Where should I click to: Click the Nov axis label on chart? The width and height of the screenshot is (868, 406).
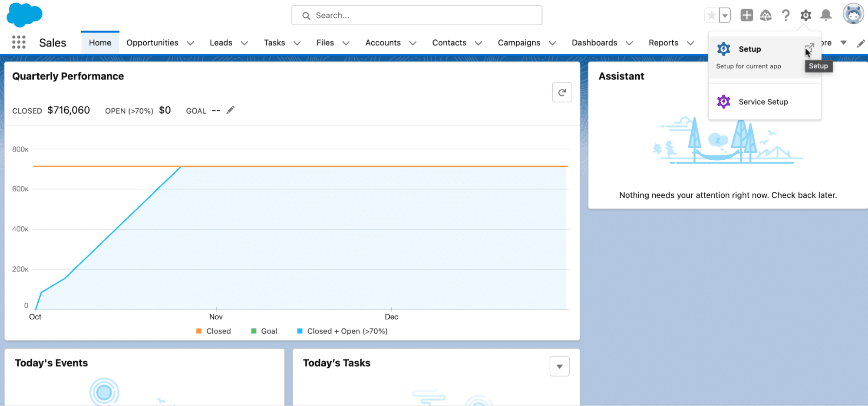[216, 317]
